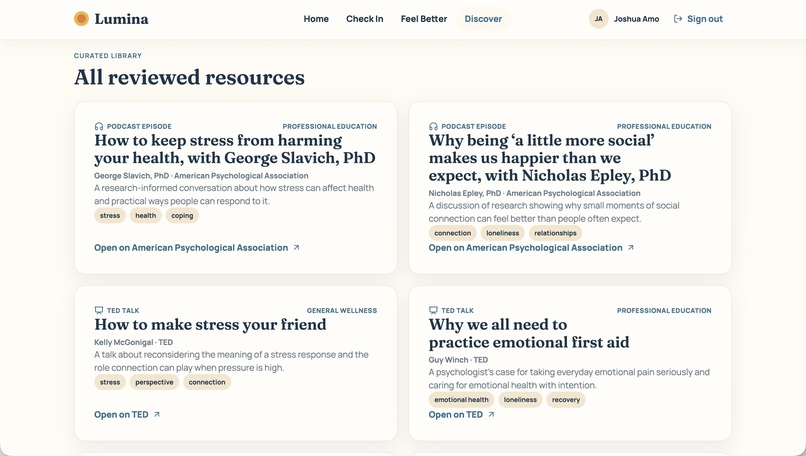Click external arrow icon on McGonigal TED link

(x=157, y=414)
